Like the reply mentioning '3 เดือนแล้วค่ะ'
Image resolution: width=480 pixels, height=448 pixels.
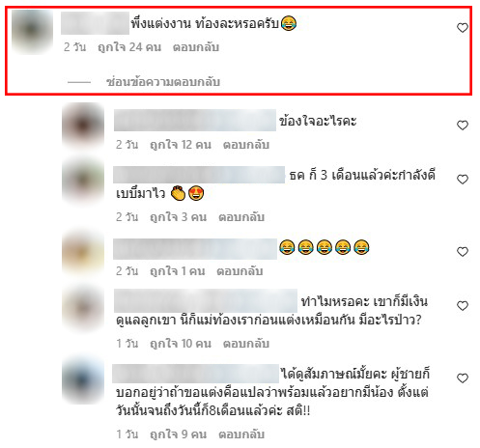click(463, 180)
